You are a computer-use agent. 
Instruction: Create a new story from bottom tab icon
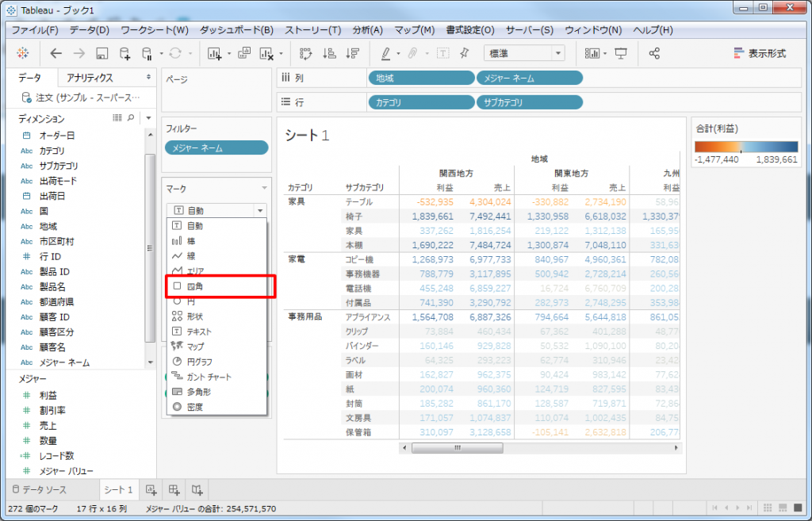click(x=197, y=489)
